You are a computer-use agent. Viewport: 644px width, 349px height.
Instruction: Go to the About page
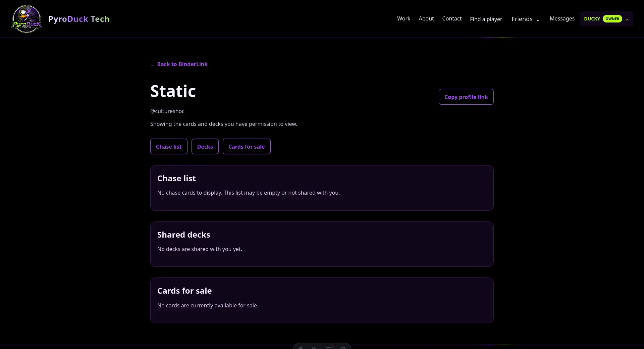tap(426, 18)
